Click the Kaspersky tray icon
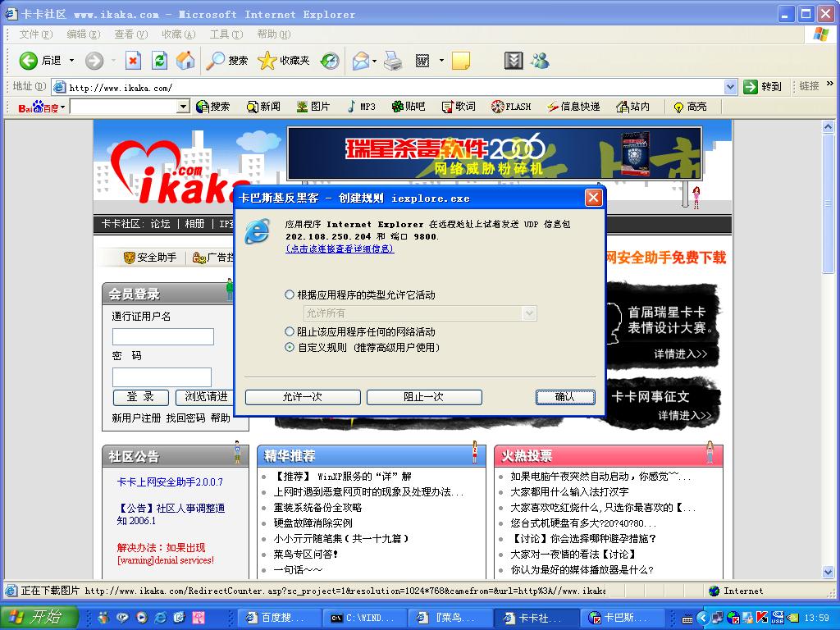 coord(762,618)
